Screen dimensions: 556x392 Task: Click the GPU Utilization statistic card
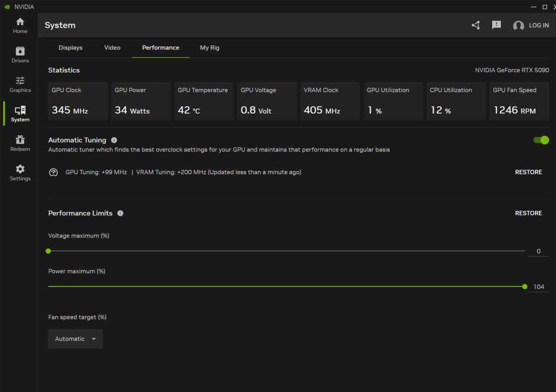(x=393, y=101)
